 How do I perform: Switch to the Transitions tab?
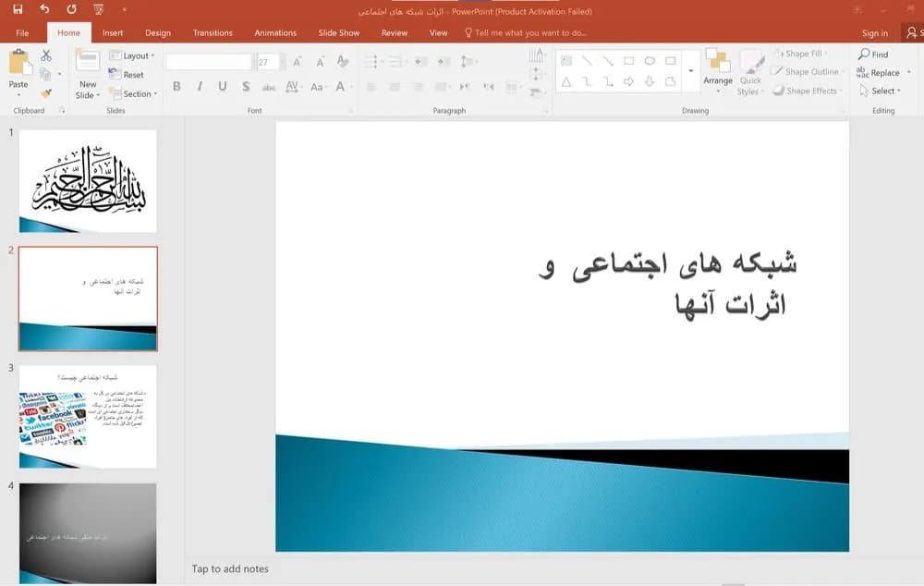(x=213, y=33)
